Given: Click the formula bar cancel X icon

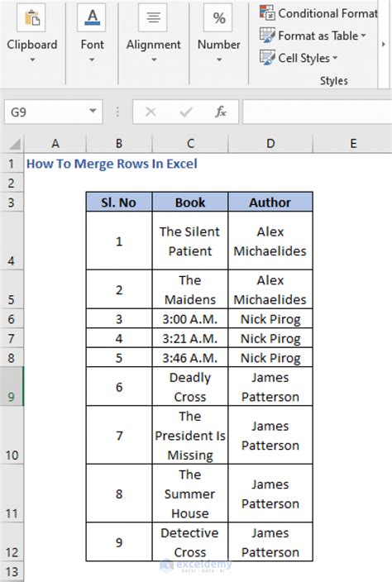Looking at the screenshot, I should [151, 112].
